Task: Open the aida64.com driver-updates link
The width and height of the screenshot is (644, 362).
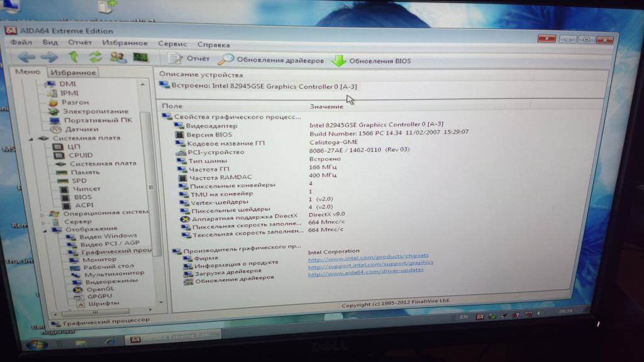Action: click(366, 271)
